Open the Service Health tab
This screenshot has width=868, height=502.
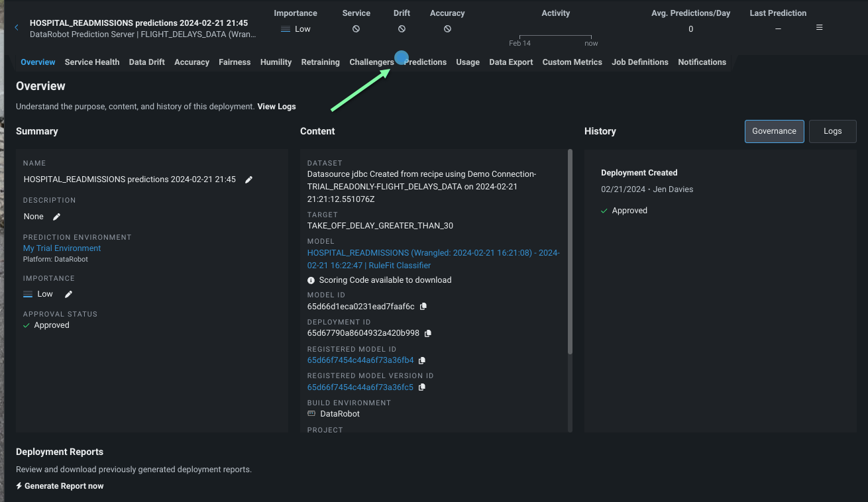[92, 62]
